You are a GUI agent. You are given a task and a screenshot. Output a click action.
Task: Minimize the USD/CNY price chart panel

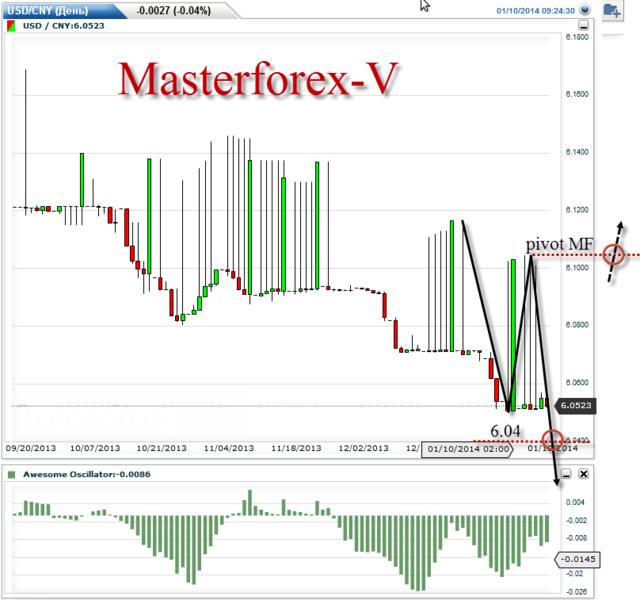584,25
